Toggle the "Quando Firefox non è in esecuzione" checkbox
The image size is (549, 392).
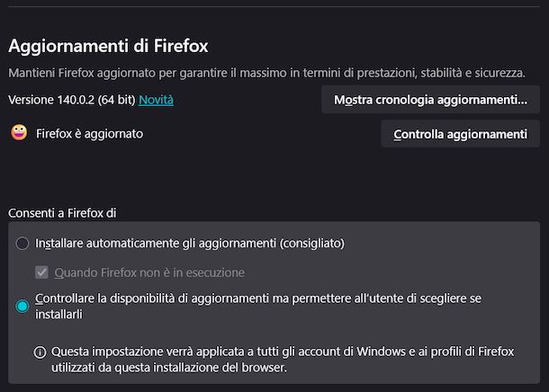pyautogui.click(x=41, y=272)
